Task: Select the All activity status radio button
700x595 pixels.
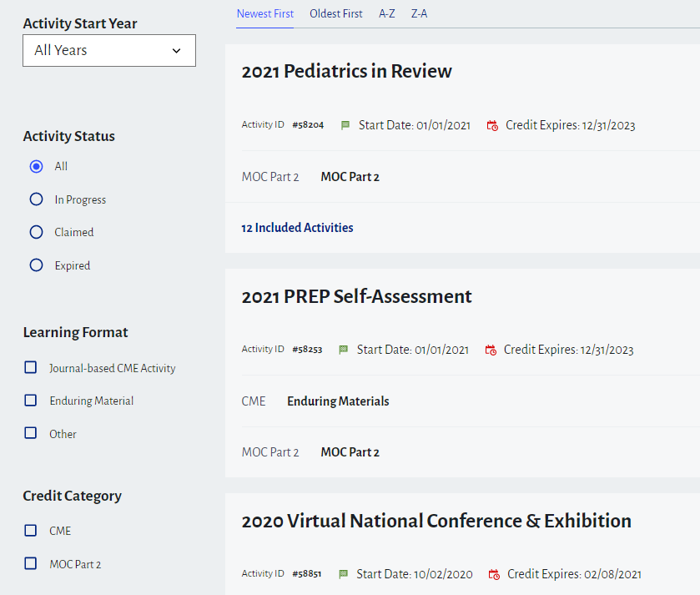Action: pos(36,166)
